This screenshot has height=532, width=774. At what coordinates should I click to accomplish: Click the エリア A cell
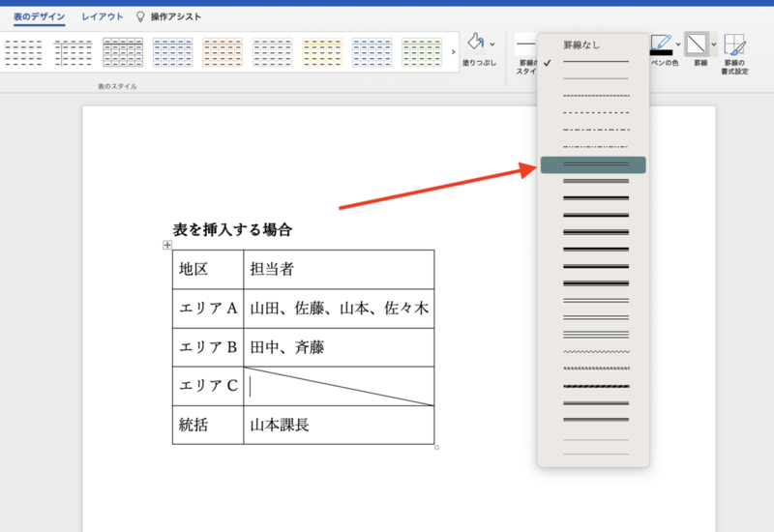coord(208,309)
